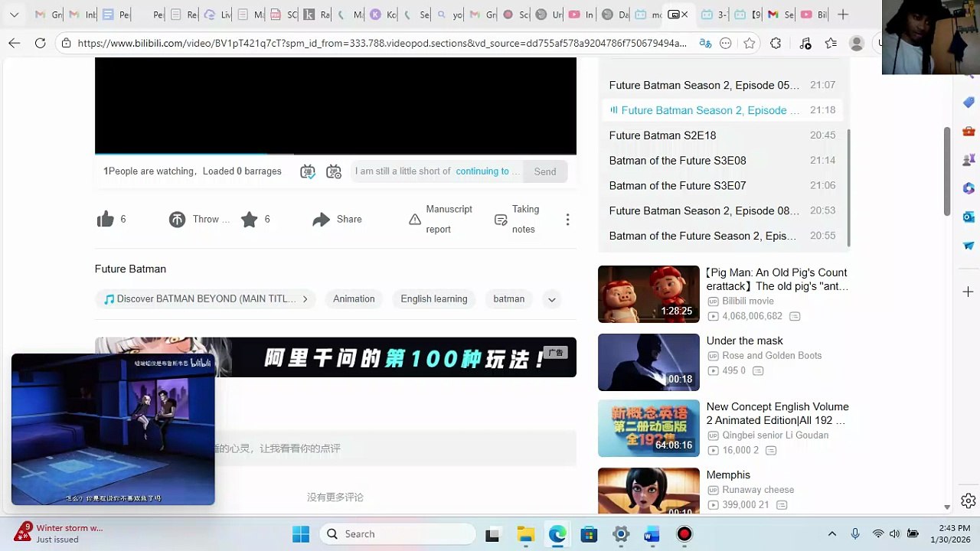Open danmaku barrage settings icon
980x551 pixels.
334,171
